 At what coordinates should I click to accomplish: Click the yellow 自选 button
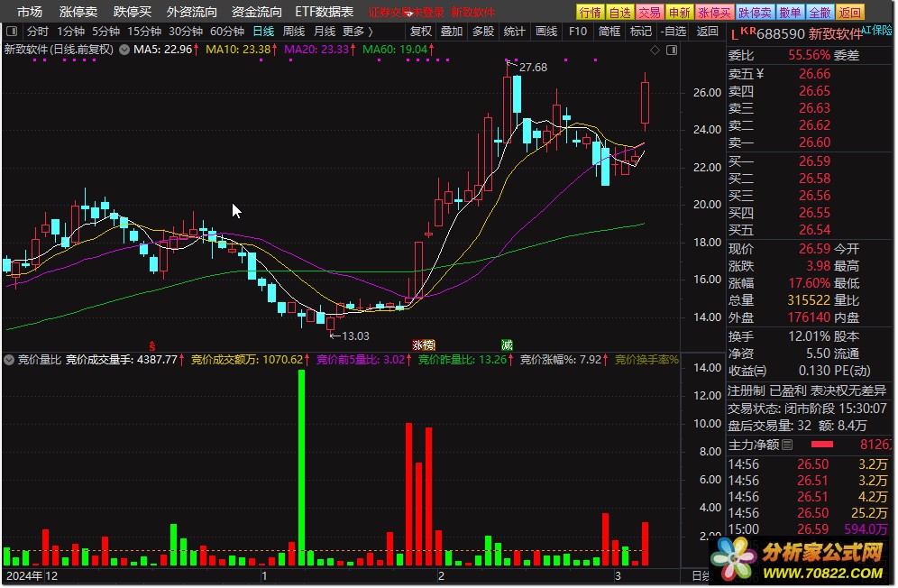pyautogui.click(x=619, y=12)
